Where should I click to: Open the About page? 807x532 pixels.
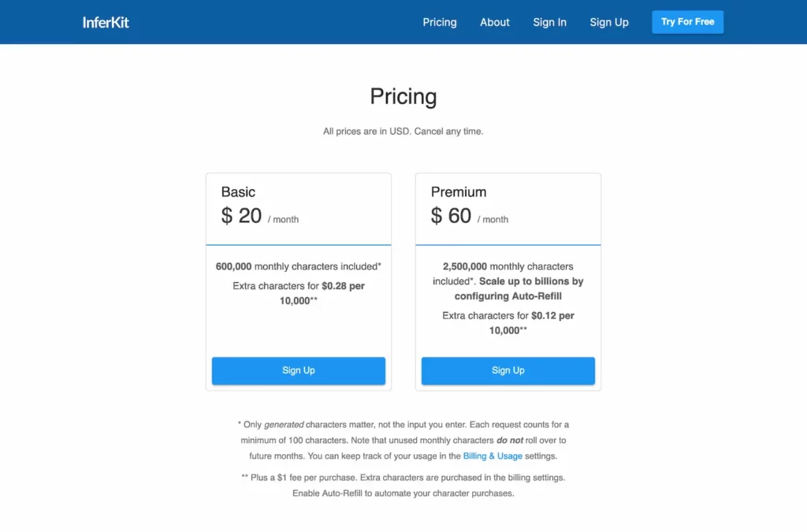(494, 22)
